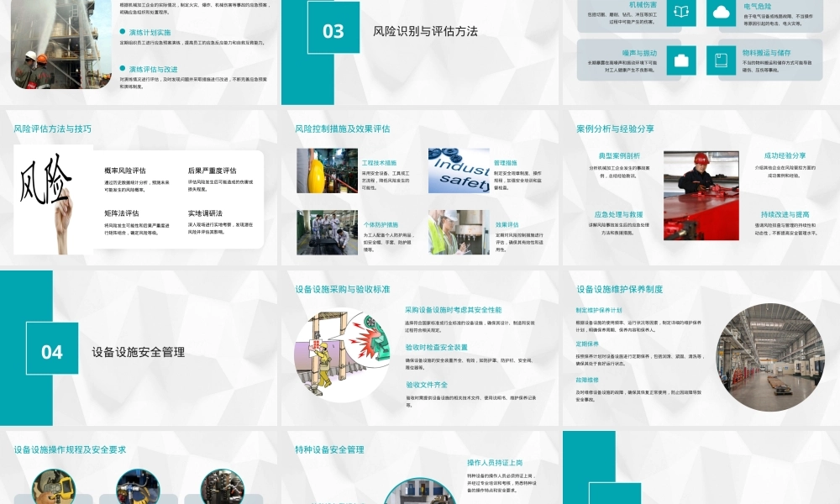Click the title 设备设施安全管理
The image size is (840, 504).
139,352
